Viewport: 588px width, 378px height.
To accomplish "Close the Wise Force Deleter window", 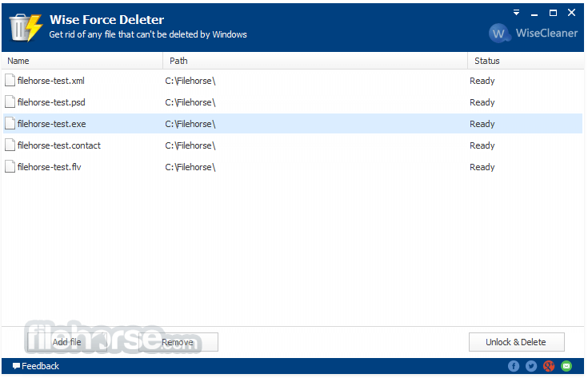I will [x=571, y=12].
